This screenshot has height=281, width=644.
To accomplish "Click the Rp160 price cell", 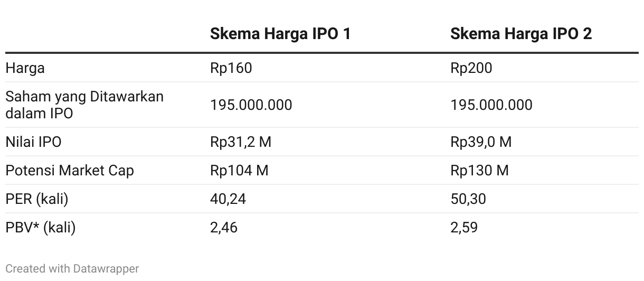I will click(x=231, y=68).
